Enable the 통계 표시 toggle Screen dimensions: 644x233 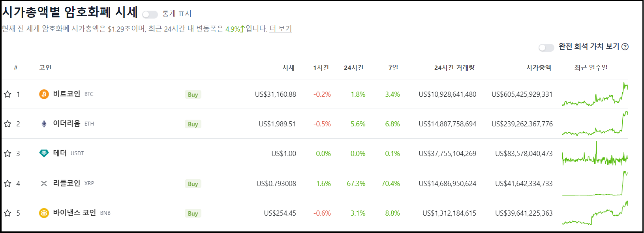(x=150, y=13)
